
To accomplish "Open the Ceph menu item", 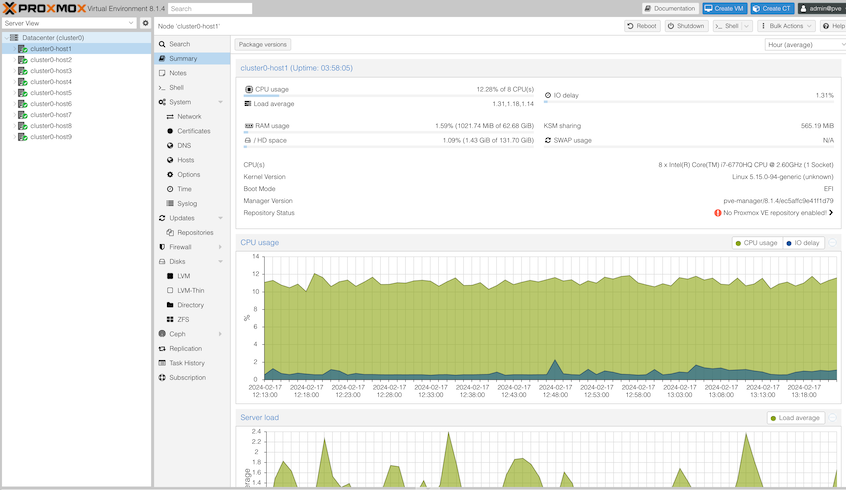I will click(x=177, y=334).
